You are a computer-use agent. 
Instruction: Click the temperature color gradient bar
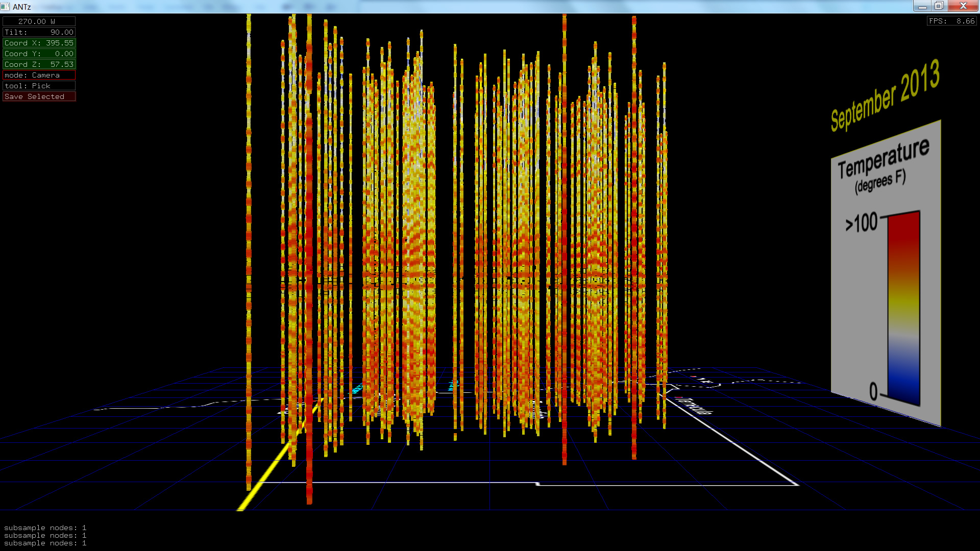coord(903,306)
